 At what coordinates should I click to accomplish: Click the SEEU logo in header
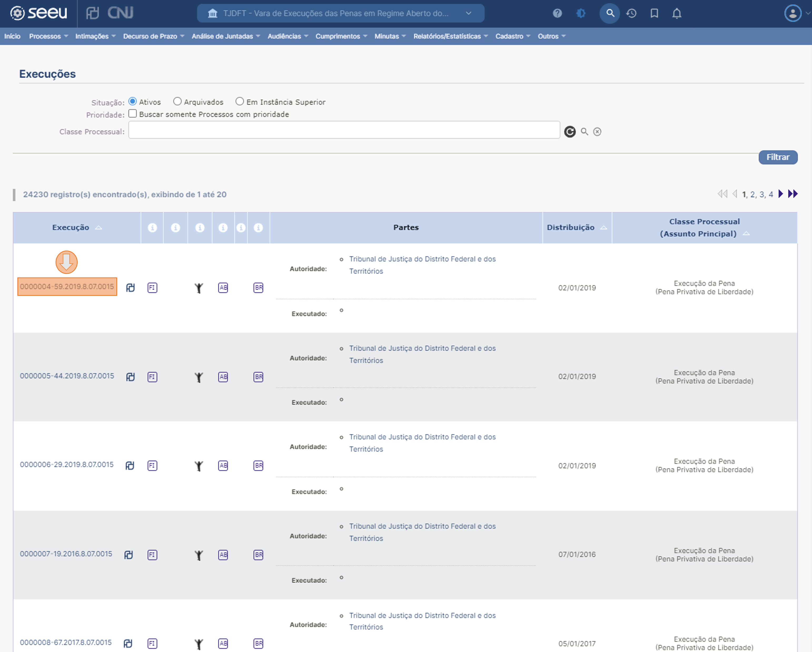click(38, 13)
